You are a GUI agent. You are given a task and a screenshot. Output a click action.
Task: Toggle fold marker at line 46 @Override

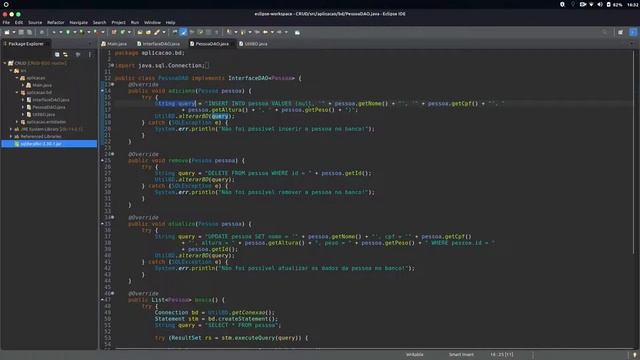coord(113,293)
